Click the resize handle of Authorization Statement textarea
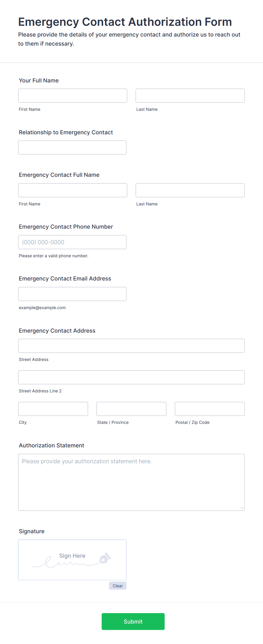The image size is (263, 644). coord(242,508)
